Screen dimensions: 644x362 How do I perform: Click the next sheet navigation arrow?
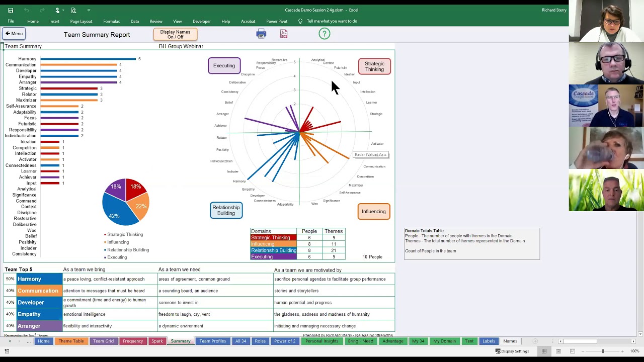click(20, 341)
